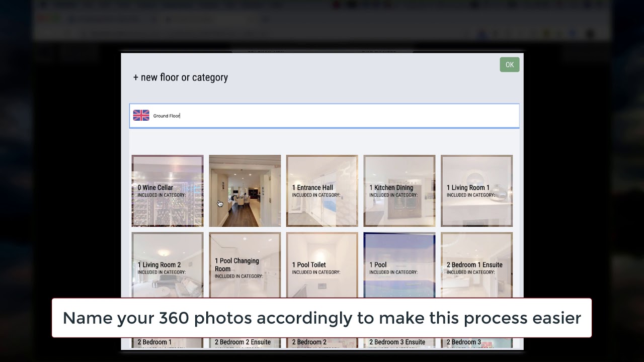
Task: Select the 2 Bedroom 1 photo
Action: point(168,342)
